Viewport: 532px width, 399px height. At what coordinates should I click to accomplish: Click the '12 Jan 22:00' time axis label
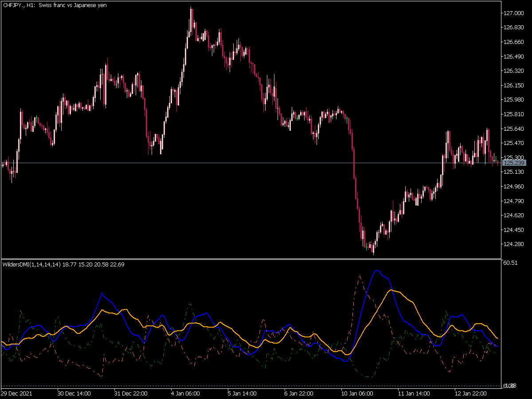tap(471, 394)
